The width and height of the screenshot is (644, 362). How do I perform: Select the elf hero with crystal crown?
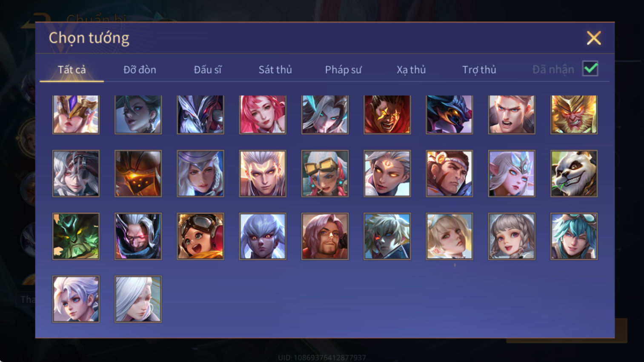click(x=512, y=174)
